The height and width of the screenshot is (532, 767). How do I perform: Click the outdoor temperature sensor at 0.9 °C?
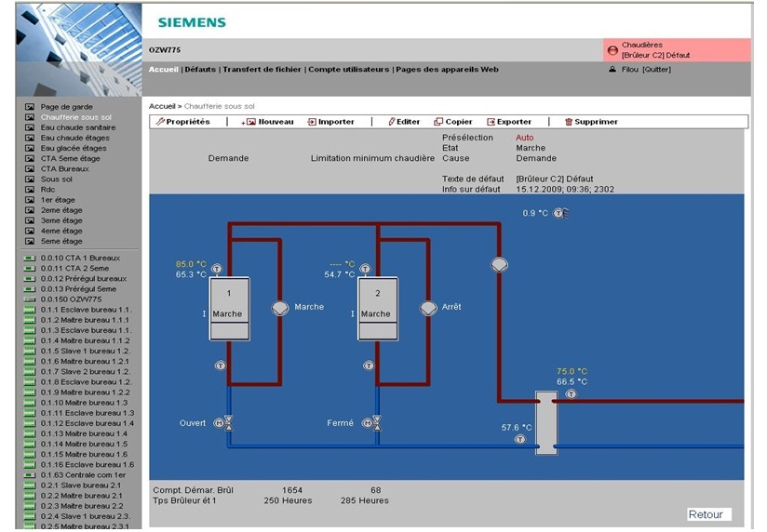point(560,213)
